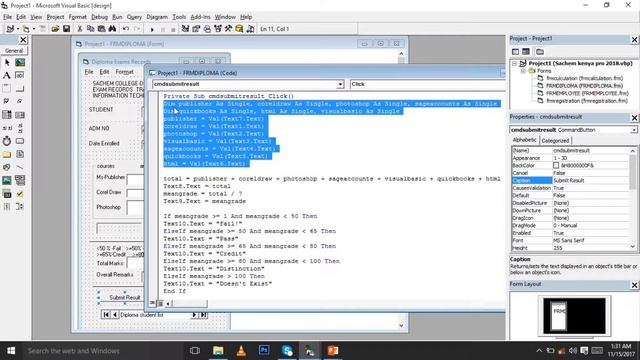Open the Properties panel object dropdown
The height and width of the screenshot is (360, 640).
pos(633,130)
